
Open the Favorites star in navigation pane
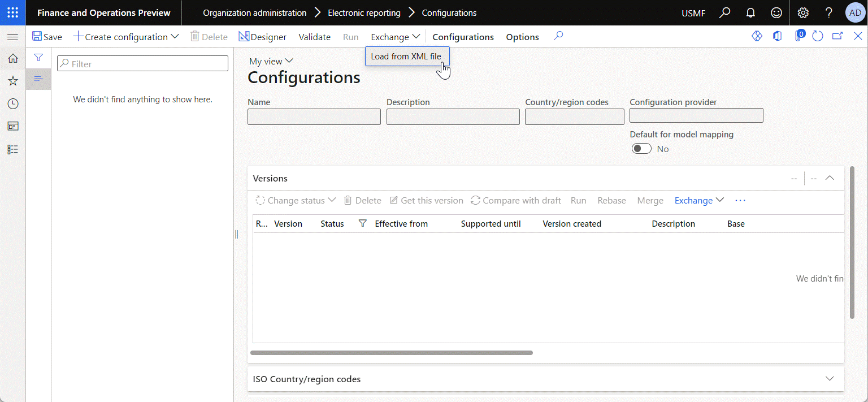pyautogui.click(x=12, y=81)
